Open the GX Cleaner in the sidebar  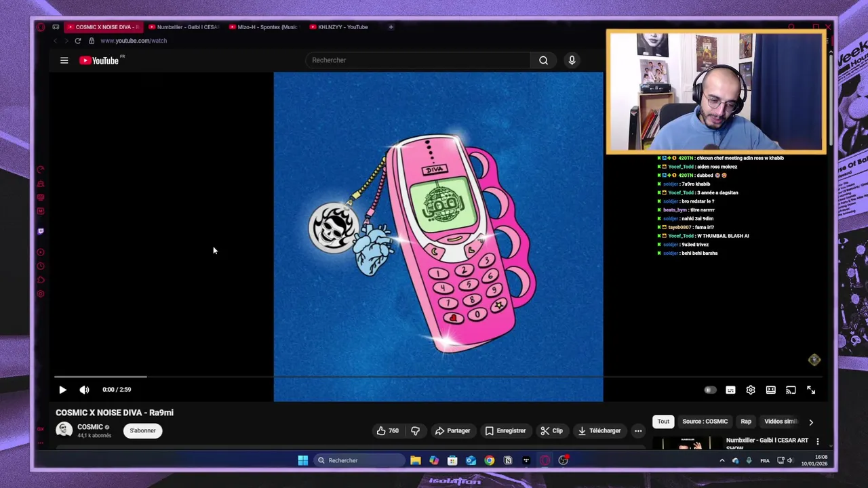(x=41, y=184)
